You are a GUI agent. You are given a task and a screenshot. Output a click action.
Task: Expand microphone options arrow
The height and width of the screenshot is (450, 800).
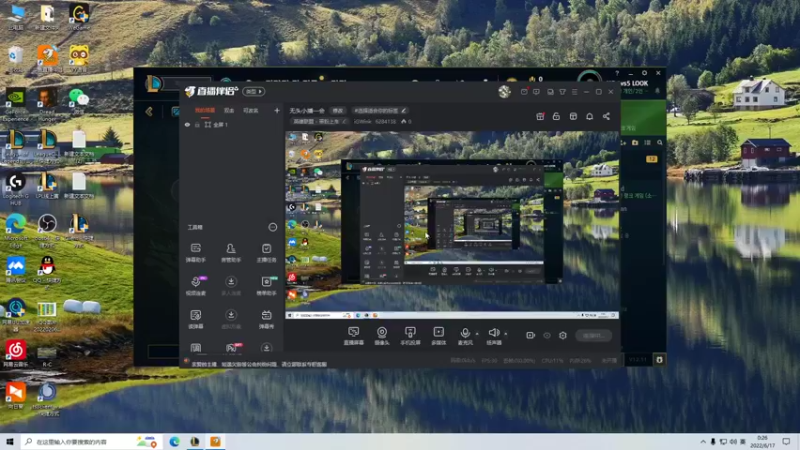tap(477, 334)
